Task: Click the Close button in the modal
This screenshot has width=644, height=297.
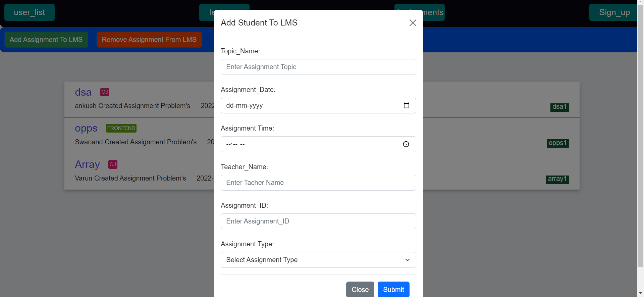Action: pyautogui.click(x=360, y=289)
